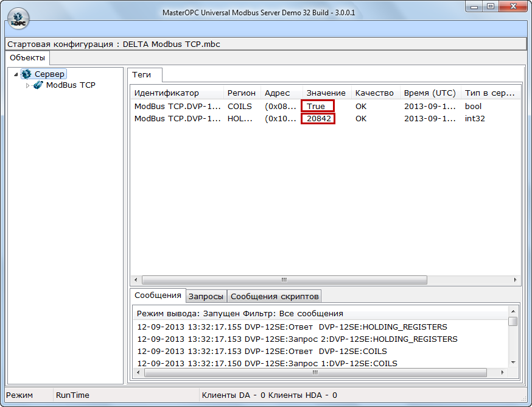The height and width of the screenshot is (407, 532).
Task: Select the int32 holding register value 20842
Action: [318, 118]
